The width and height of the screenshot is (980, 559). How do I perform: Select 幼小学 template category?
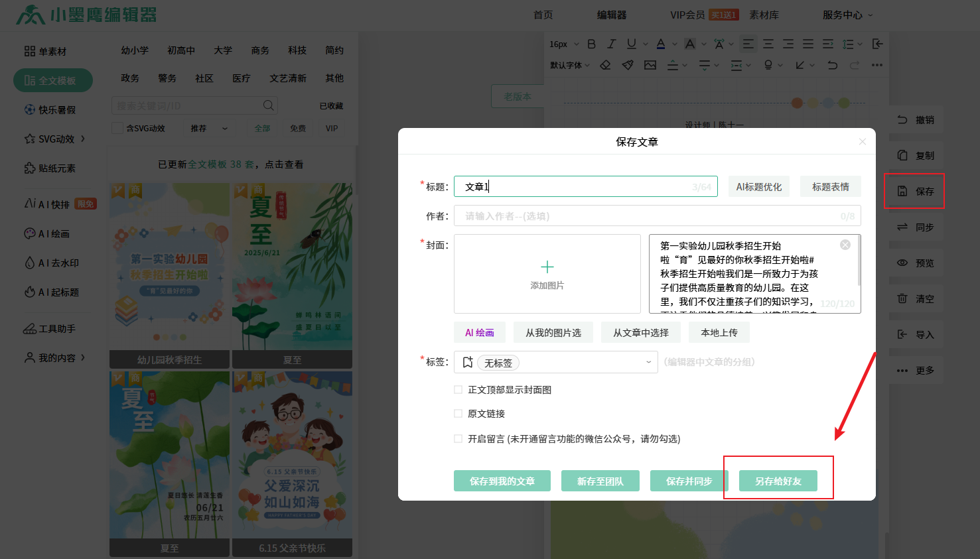(135, 50)
